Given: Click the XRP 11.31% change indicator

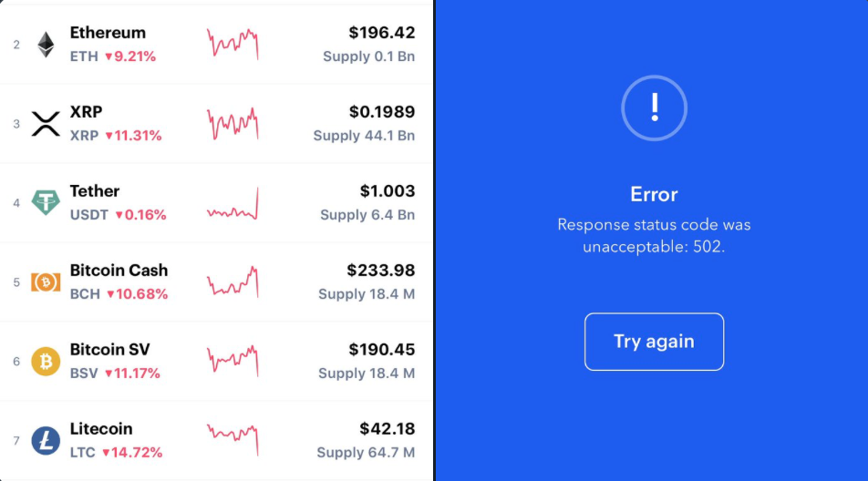Looking at the screenshot, I should point(133,136).
